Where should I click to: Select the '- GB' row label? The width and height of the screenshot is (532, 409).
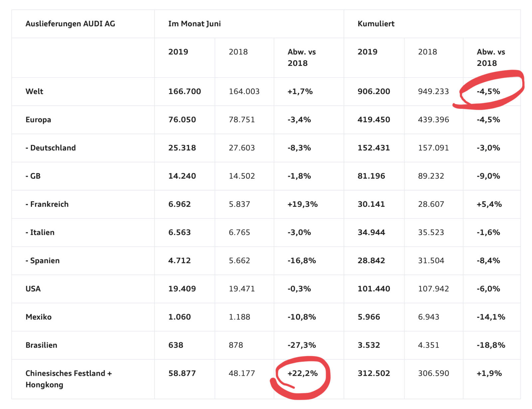33,176
